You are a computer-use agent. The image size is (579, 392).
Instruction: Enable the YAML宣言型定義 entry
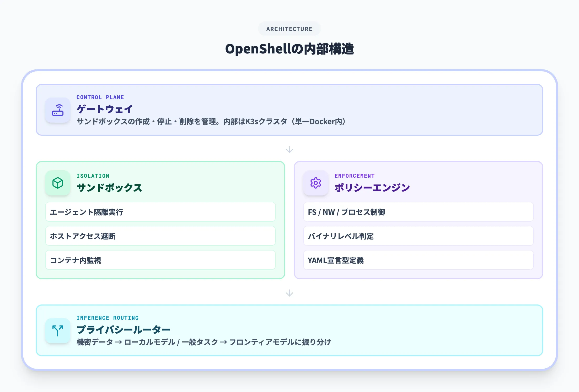point(418,260)
